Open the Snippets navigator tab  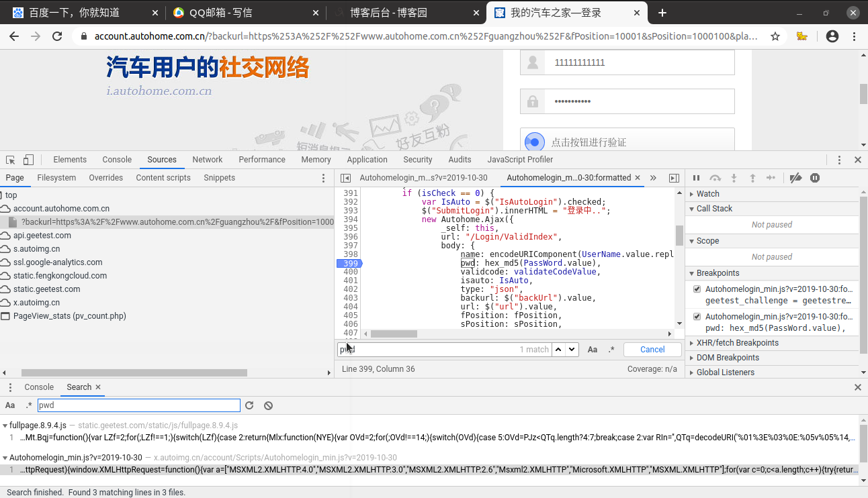(220, 178)
